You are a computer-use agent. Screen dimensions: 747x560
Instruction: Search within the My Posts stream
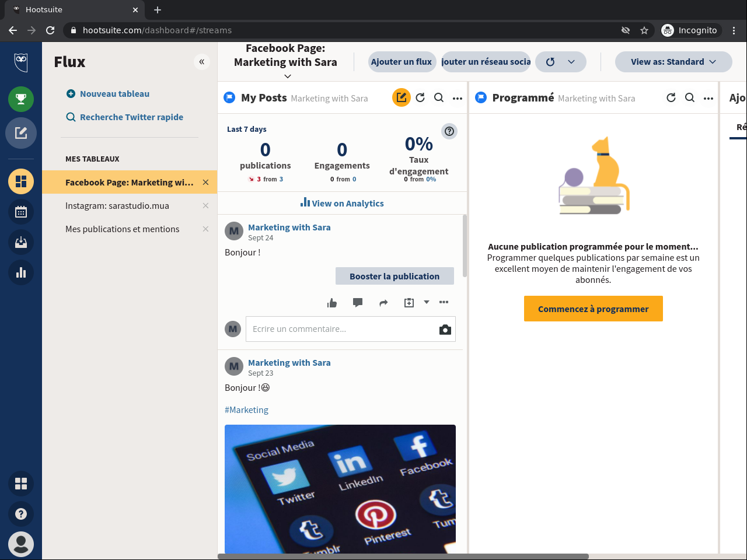point(439,98)
